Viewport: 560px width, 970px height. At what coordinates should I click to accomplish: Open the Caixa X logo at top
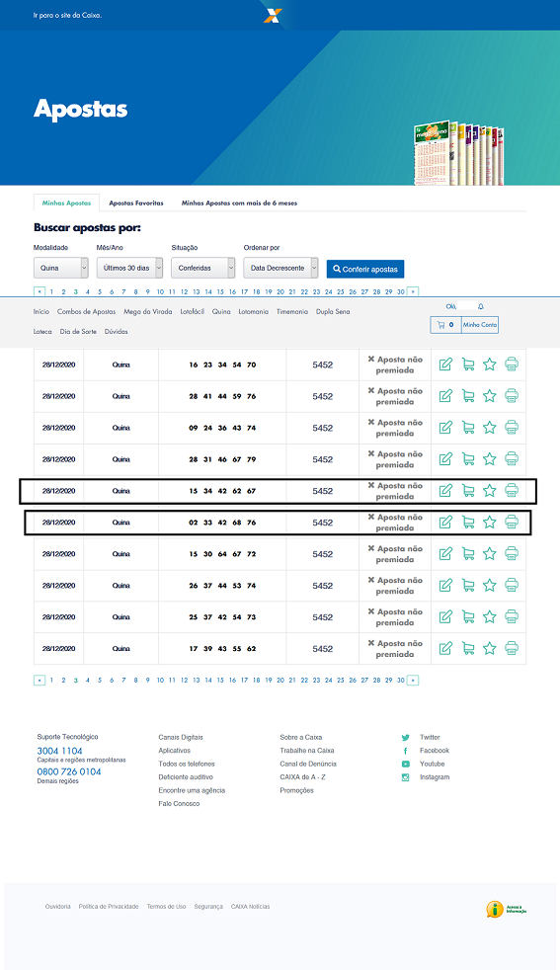pyautogui.click(x=273, y=16)
